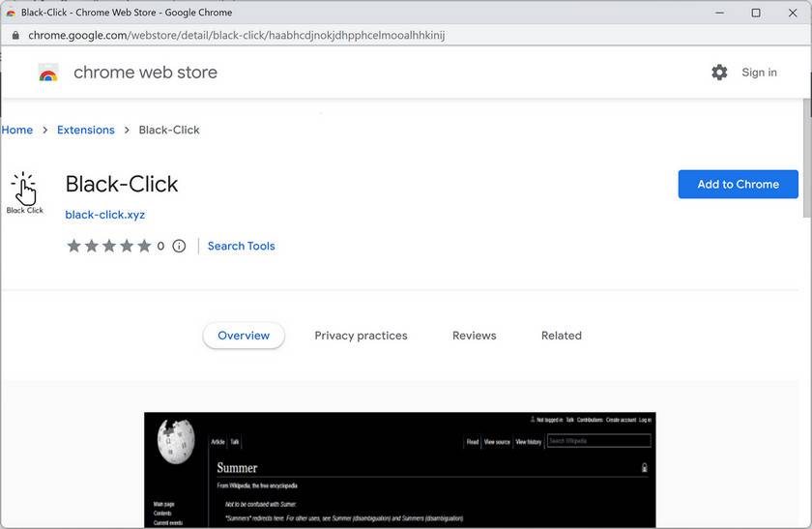
Task: Open the Reviews tab
Action: [474, 336]
